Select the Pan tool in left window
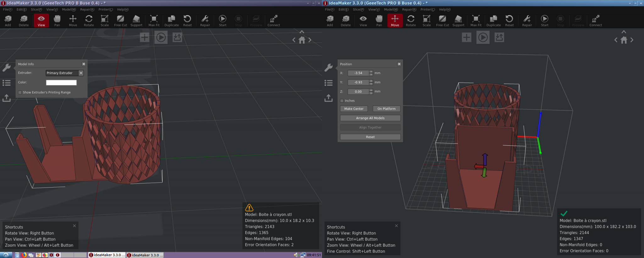Screen dimensions: 644x258 (57, 21)
